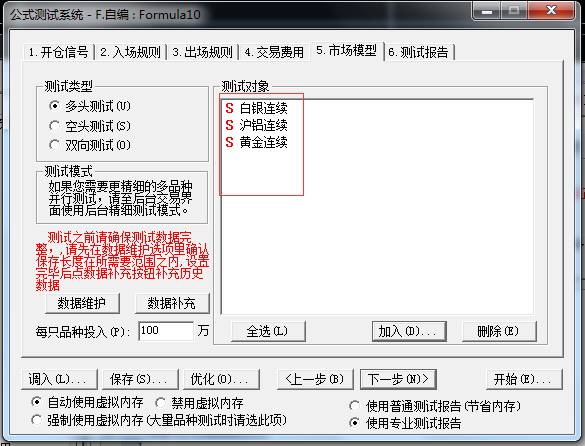Viewport: 585px width, 446px height.
Task: Select 黄金连续 in the test list
Action: click(x=263, y=142)
